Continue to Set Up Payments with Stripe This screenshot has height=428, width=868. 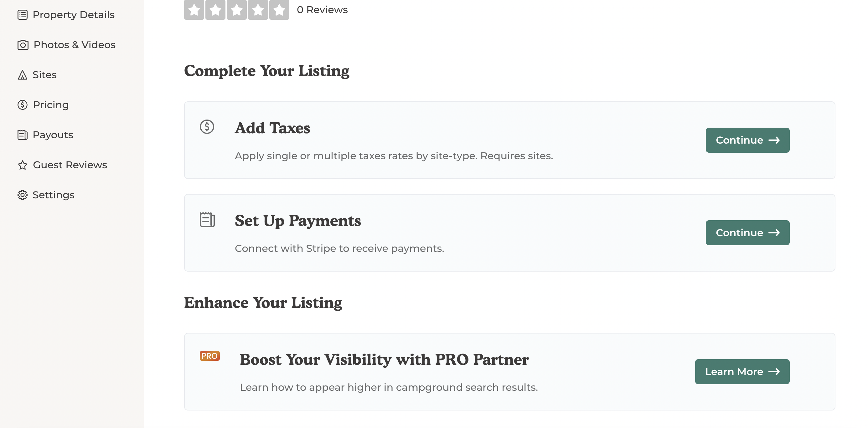747,233
